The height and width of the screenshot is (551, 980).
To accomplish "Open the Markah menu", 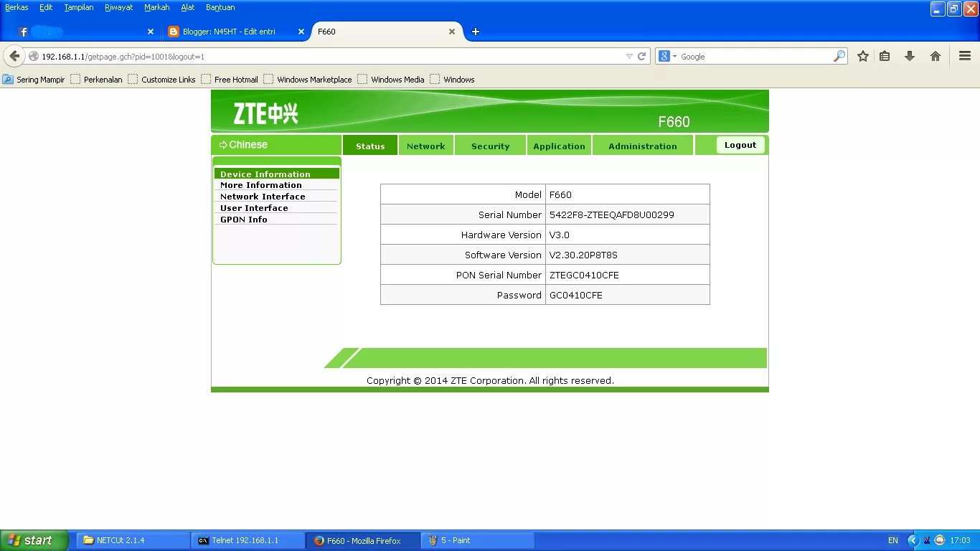I will (157, 7).
